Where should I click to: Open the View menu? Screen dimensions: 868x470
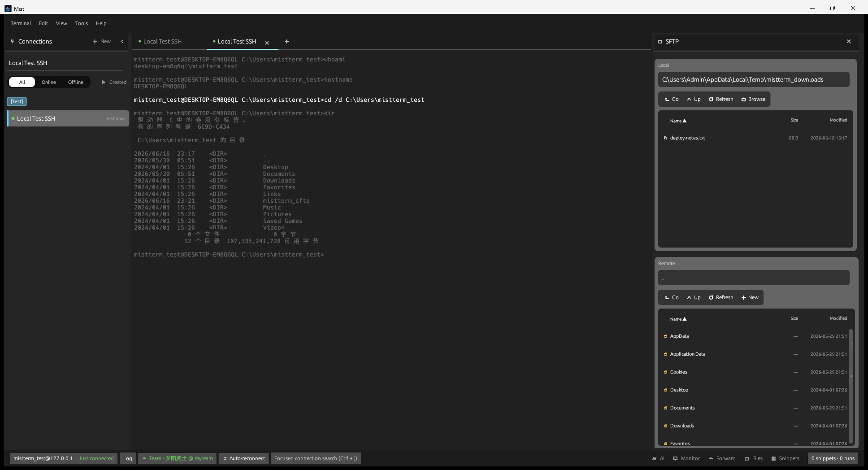click(61, 23)
